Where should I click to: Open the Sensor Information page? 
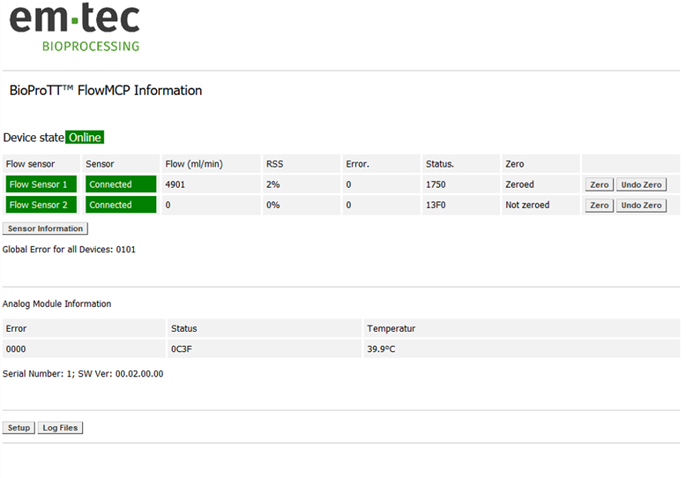[x=45, y=229]
